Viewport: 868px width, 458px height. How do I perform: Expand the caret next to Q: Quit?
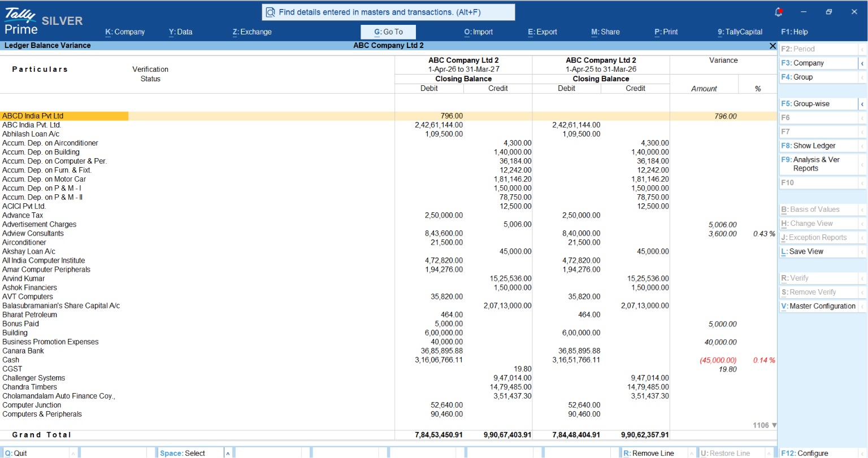[x=74, y=453]
